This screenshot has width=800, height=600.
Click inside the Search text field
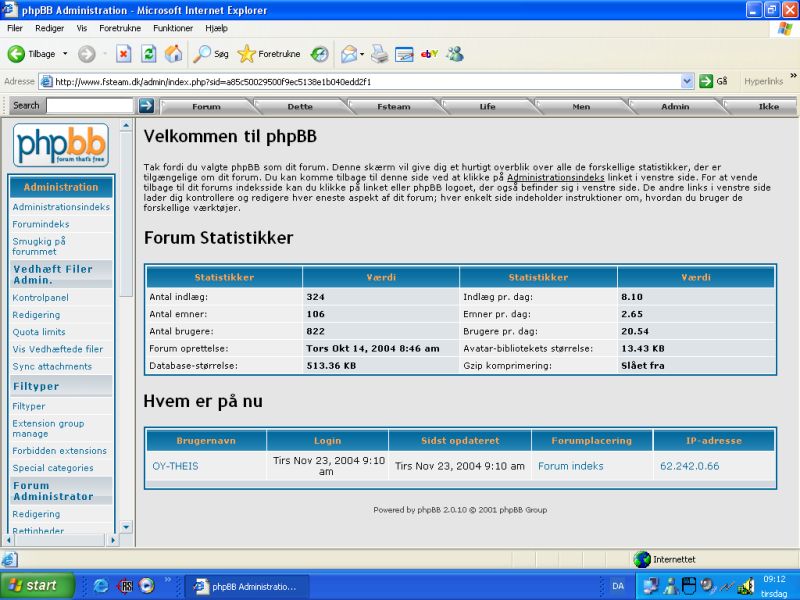click(88, 106)
